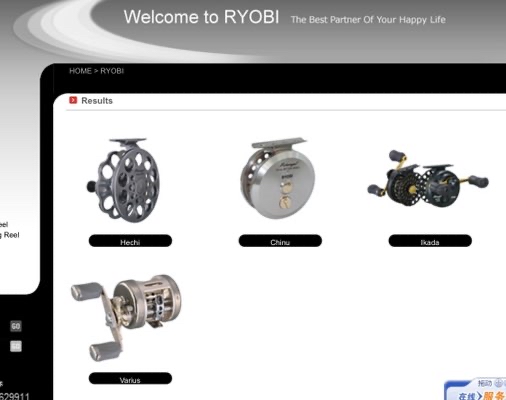Open the Varius baitcasting reel image
Viewport: 506px width, 400px height.
point(127,318)
